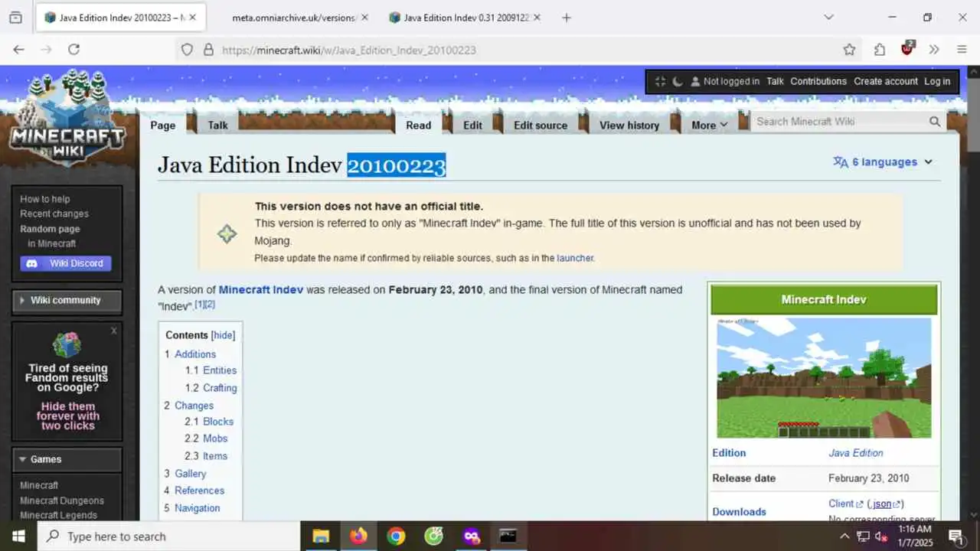
Task: Click the infobox game screenshot thumbnail
Action: 824,378
